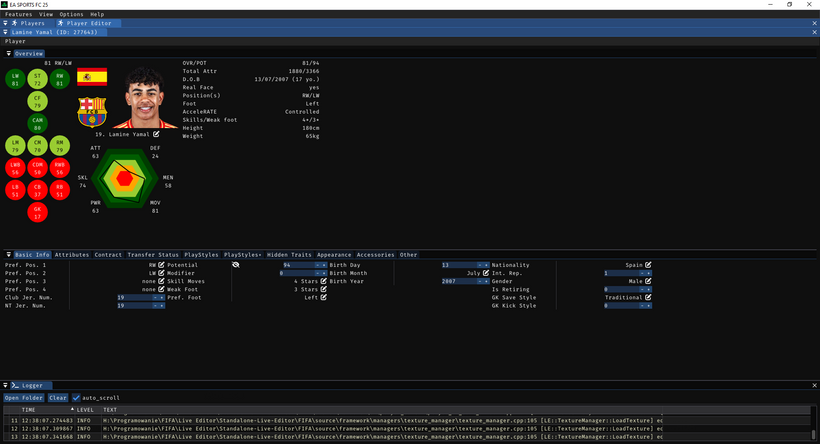Open the Features menu
Screen dimensions: 820x444
click(18, 15)
